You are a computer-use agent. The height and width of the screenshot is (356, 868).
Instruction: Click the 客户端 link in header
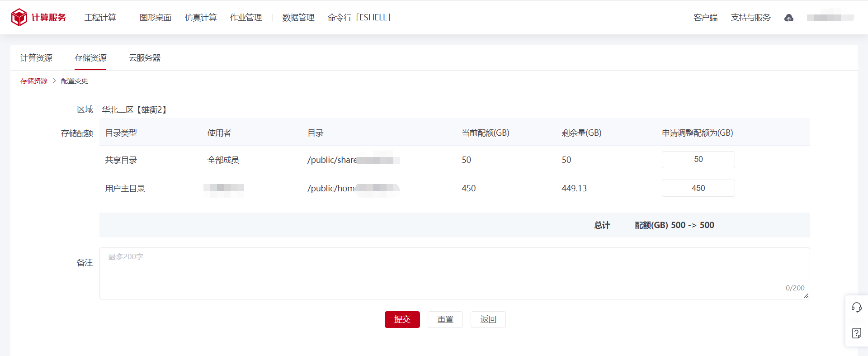[x=706, y=18]
